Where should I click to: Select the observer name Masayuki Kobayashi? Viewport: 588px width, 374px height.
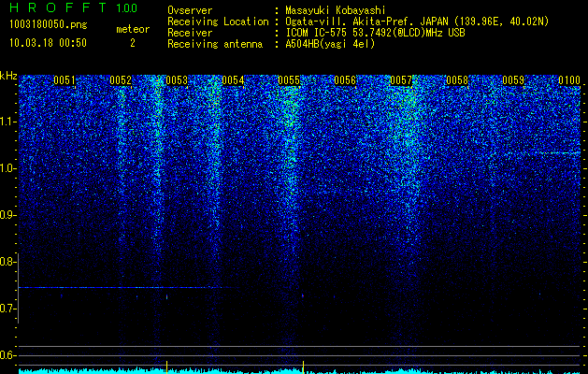[336, 10]
